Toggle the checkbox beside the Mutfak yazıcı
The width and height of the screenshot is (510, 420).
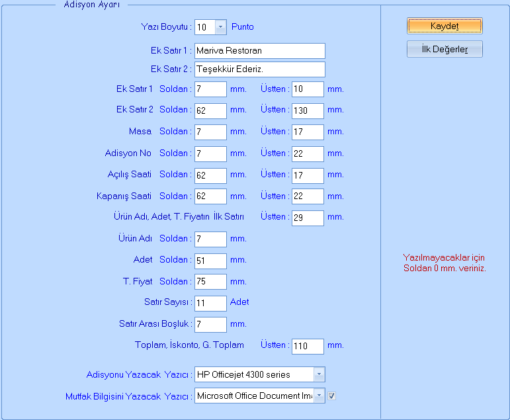[x=331, y=396]
